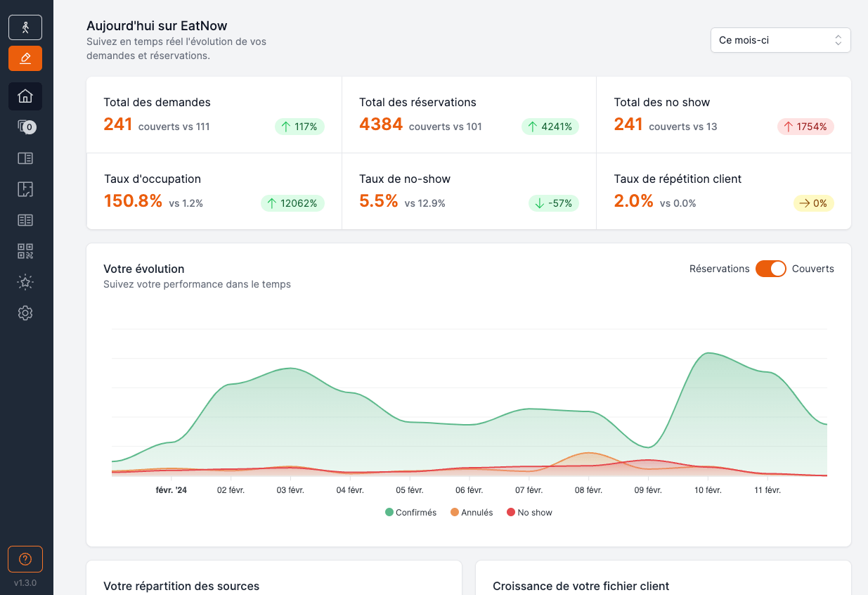Open the two-column menu book icon
This screenshot has width=868, height=595.
click(25, 220)
